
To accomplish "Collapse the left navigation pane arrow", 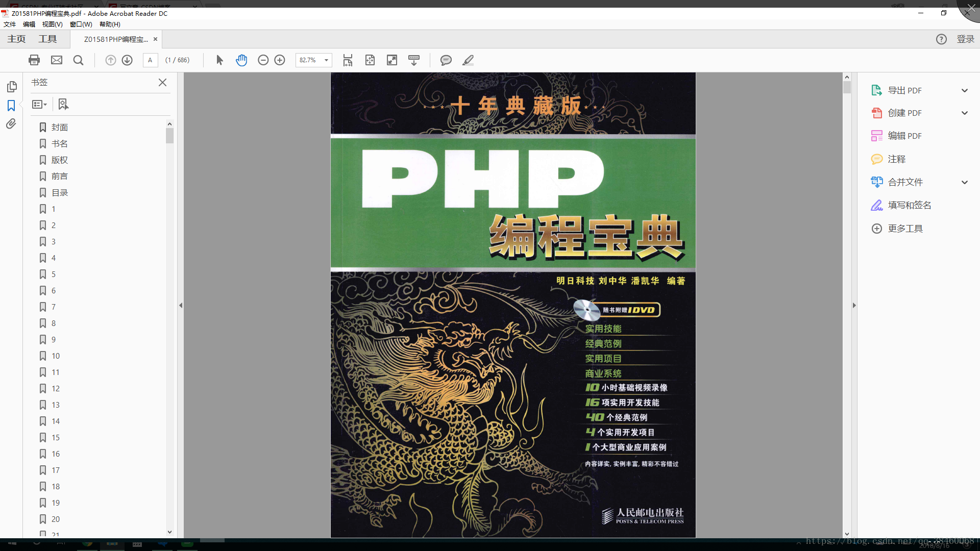I will tap(181, 305).
